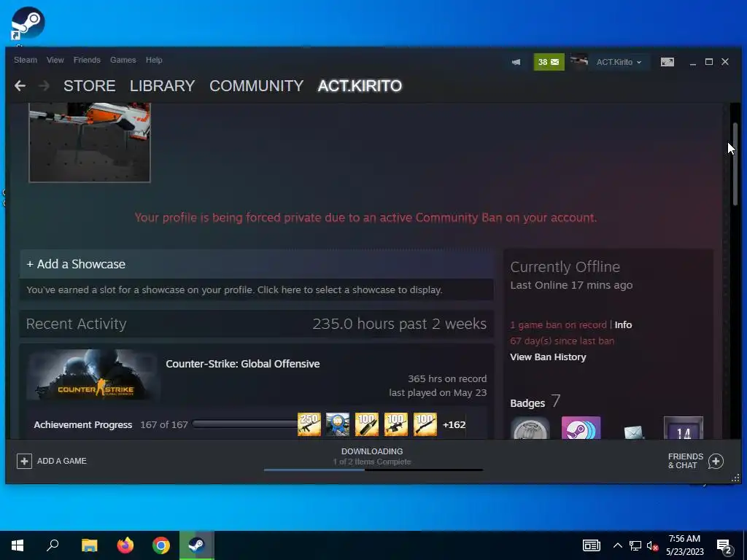This screenshot has height=560, width=747.
Task: Launch Firefox from the taskbar
Action: tap(125, 545)
